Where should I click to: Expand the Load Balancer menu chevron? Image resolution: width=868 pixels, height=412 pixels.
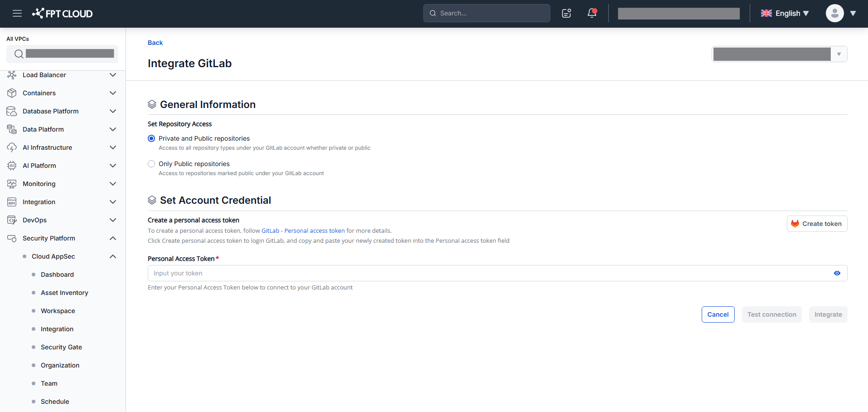click(113, 75)
